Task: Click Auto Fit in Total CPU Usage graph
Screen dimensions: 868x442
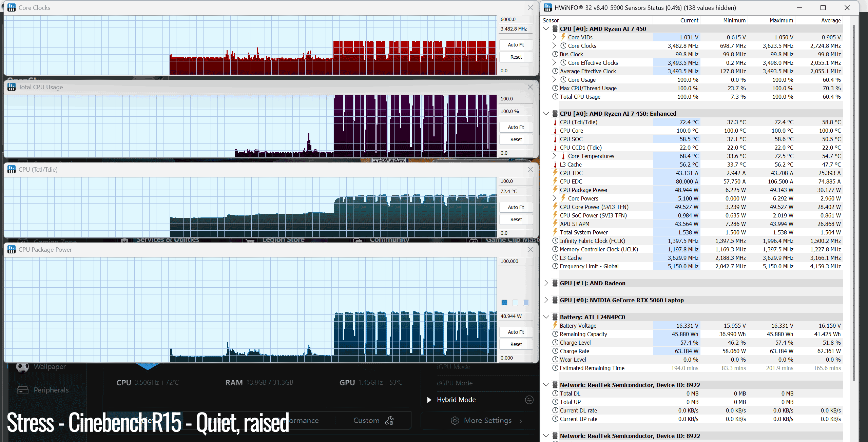Action: point(516,127)
